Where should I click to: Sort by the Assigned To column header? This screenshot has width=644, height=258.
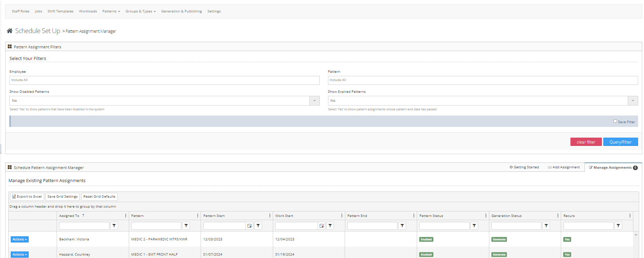click(69, 216)
